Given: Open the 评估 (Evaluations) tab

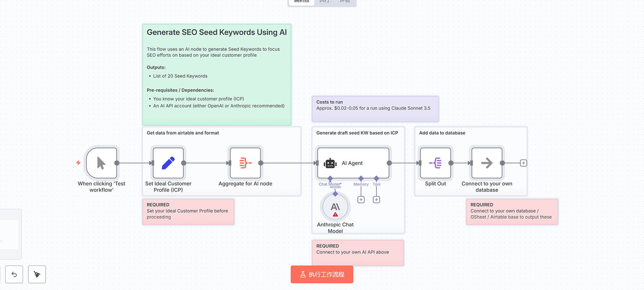Looking at the screenshot, I should tap(345, 2).
